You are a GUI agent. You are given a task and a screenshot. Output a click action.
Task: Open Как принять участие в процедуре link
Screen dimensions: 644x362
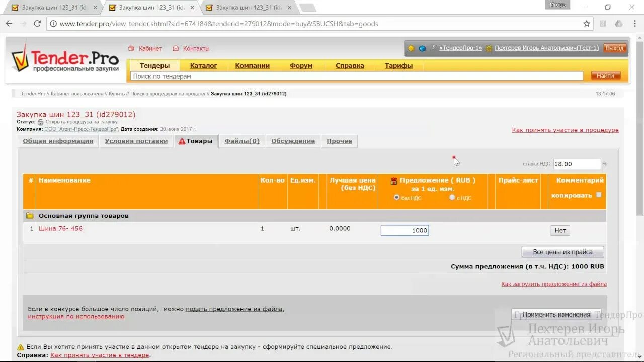click(x=565, y=130)
